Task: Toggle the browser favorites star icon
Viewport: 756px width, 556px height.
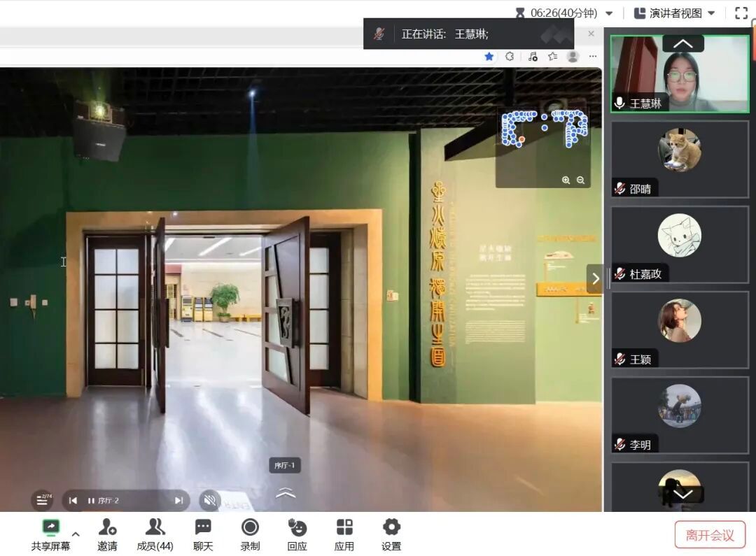Action: [489, 57]
